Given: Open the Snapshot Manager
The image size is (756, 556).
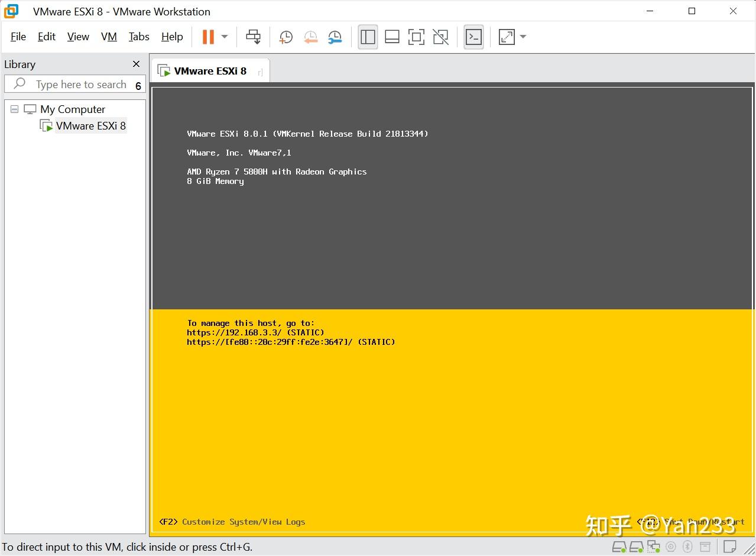Looking at the screenshot, I should (x=335, y=37).
